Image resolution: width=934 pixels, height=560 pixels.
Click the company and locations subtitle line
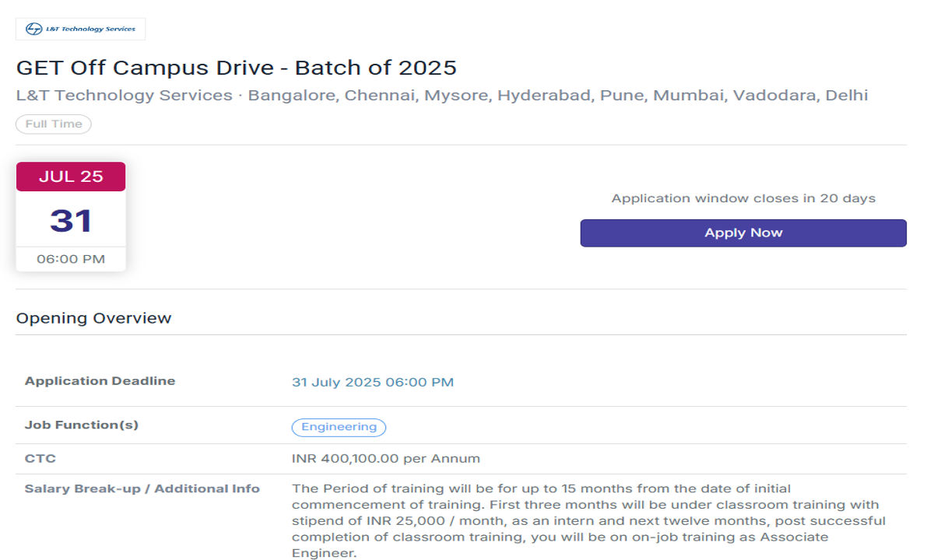point(442,96)
